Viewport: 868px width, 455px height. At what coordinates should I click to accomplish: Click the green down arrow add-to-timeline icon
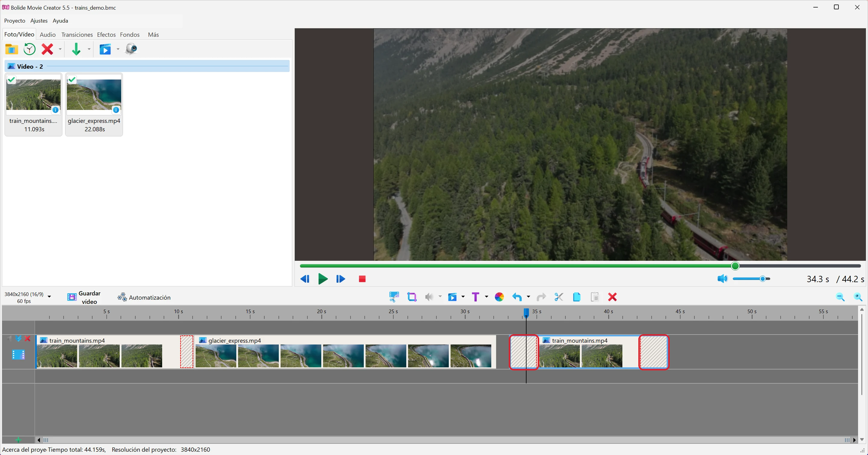76,49
